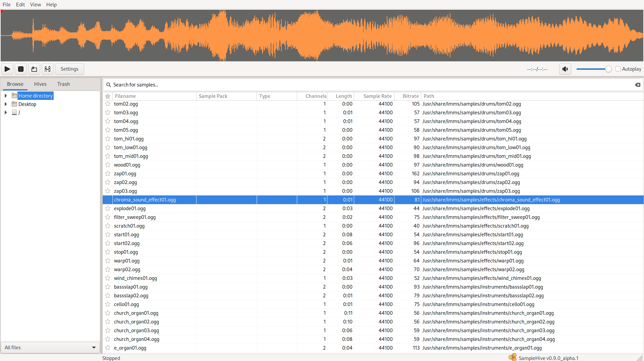Image resolution: width=644 pixels, height=361 pixels.
Task: Open the Settings dialog
Action: [69, 69]
